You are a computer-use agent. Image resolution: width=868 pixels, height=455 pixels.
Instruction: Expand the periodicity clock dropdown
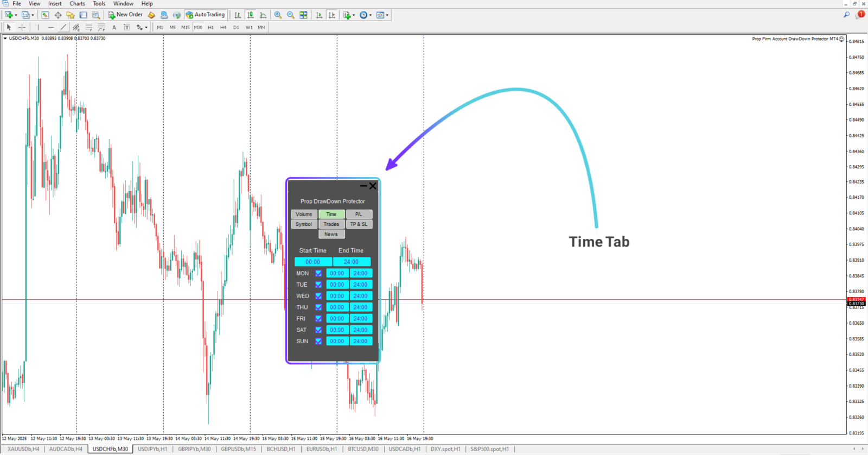click(x=371, y=15)
